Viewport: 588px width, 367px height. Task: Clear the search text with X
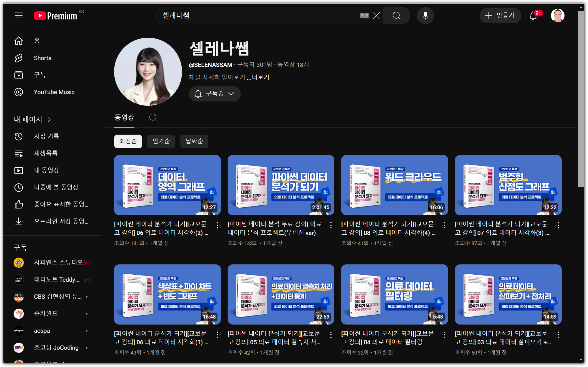pyautogui.click(x=376, y=16)
